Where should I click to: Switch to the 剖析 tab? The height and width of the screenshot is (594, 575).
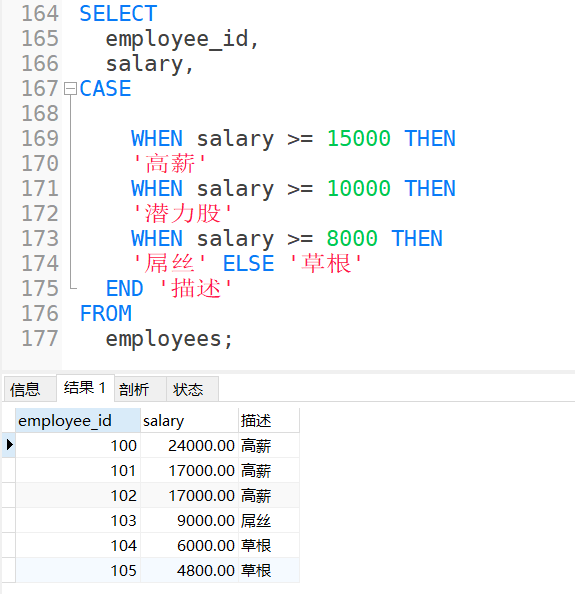pos(140,389)
